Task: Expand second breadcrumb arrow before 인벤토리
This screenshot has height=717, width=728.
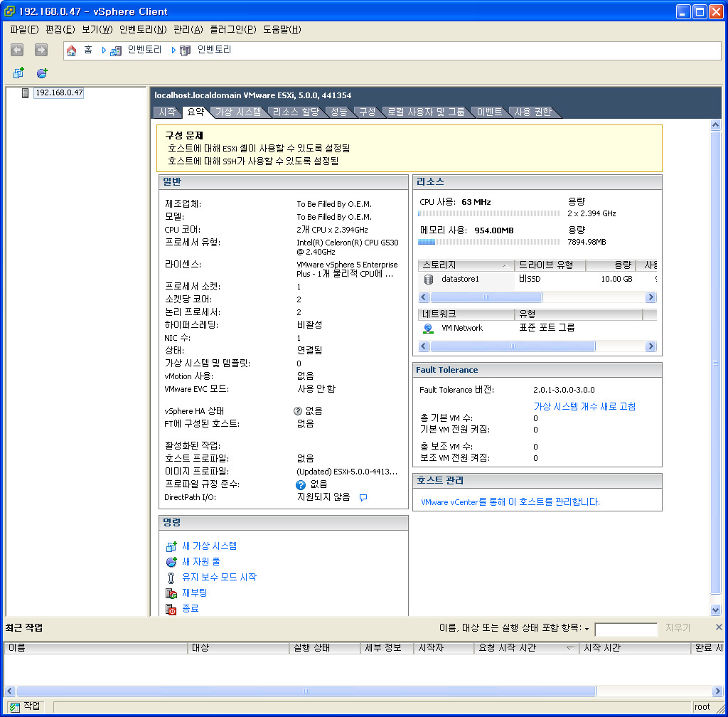Action: click(173, 51)
